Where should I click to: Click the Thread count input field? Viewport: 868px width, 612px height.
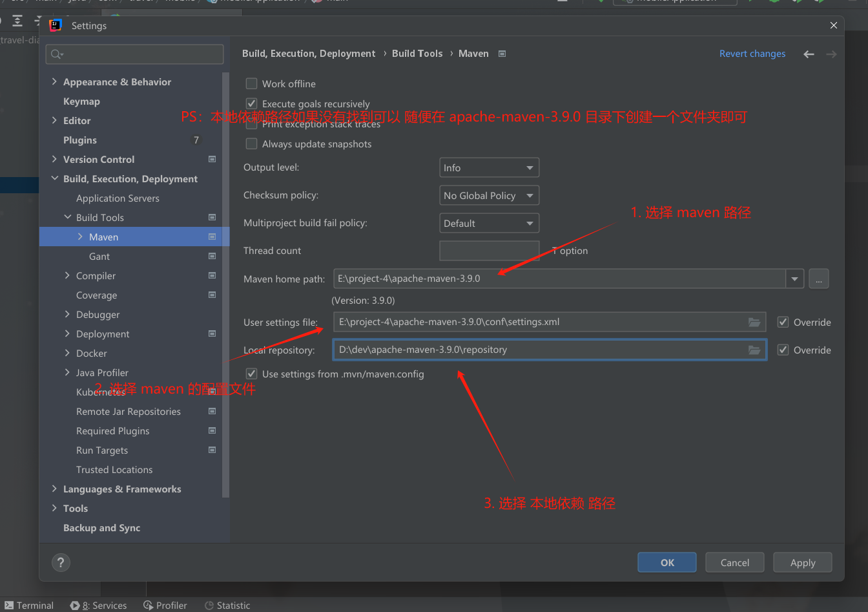489,251
